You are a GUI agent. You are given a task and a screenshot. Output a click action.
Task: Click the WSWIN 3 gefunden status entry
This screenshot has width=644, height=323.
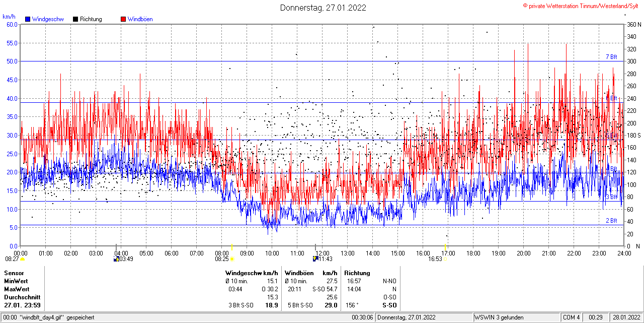pos(499,317)
